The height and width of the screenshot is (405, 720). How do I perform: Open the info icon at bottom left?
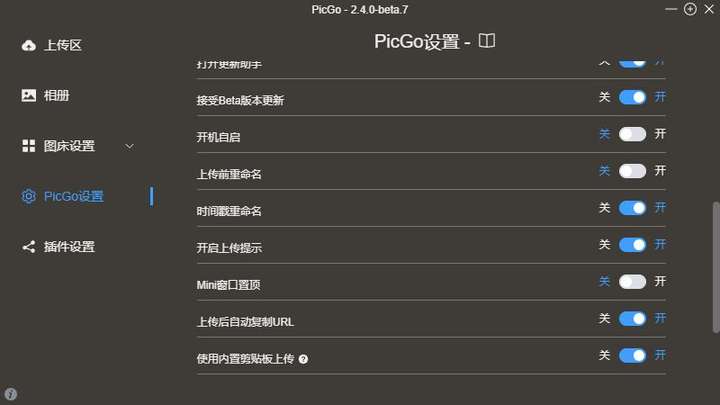(10, 394)
